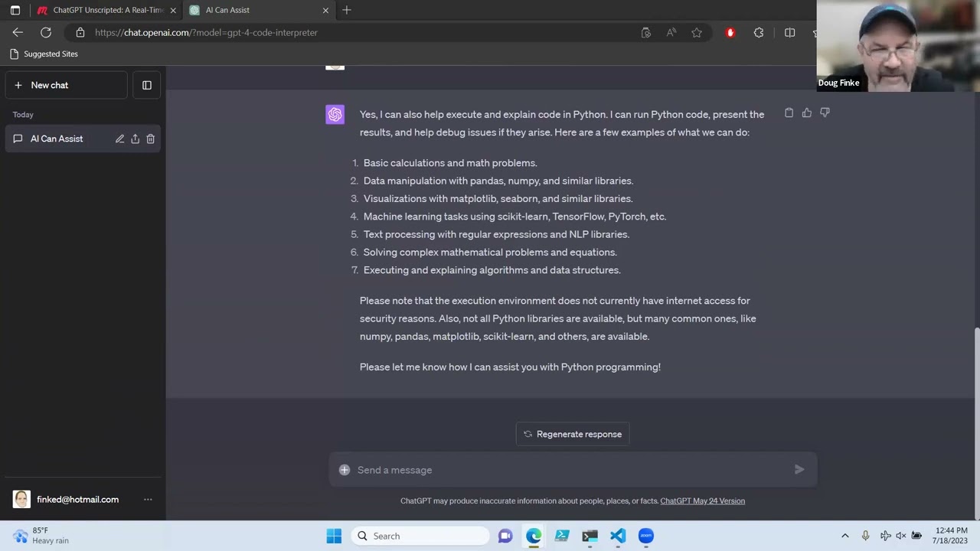Click the plus attach file icon
The width and height of the screenshot is (980, 551).
click(345, 470)
